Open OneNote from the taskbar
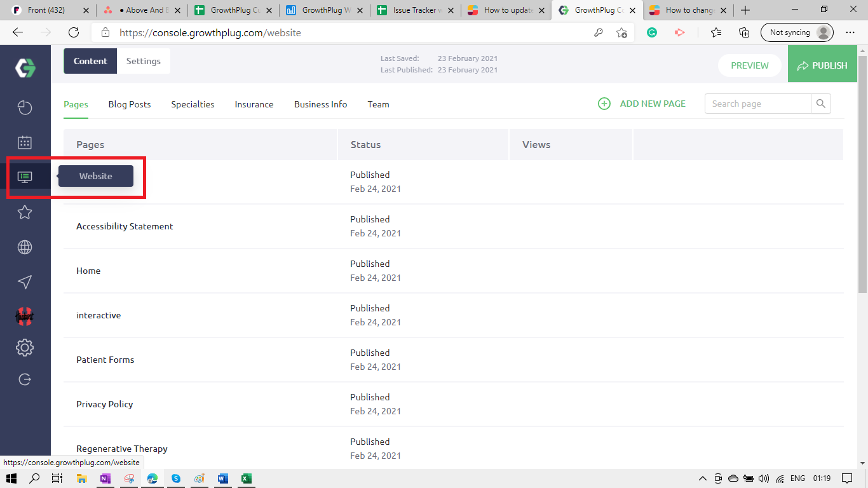 coord(105,478)
